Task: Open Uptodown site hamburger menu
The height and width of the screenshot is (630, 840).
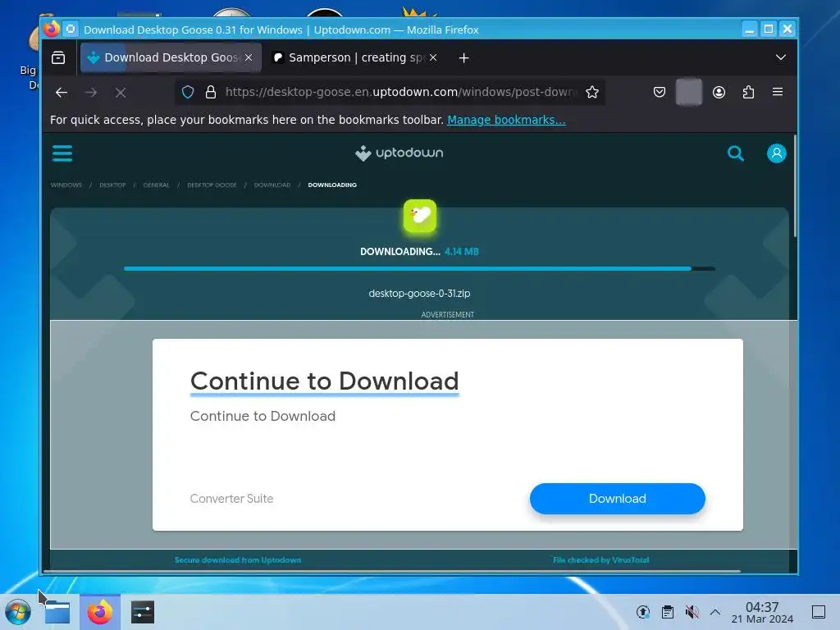Action: [x=62, y=153]
